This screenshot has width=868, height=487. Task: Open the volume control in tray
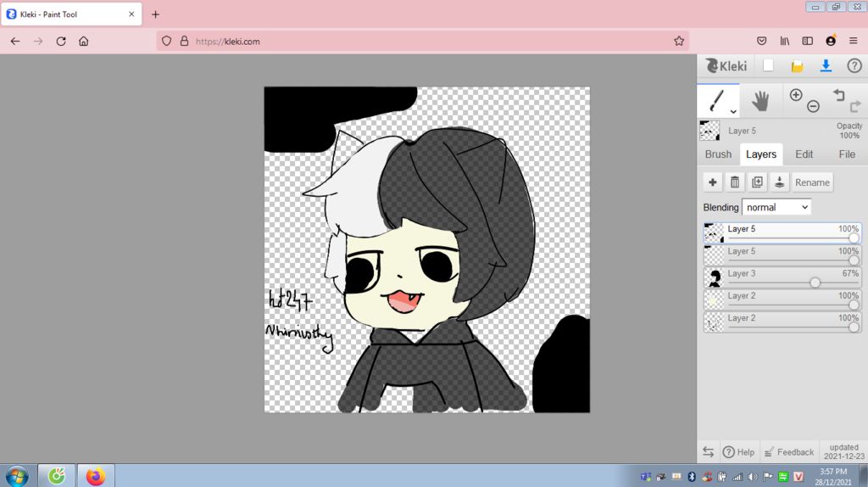(x=753, y=477)
